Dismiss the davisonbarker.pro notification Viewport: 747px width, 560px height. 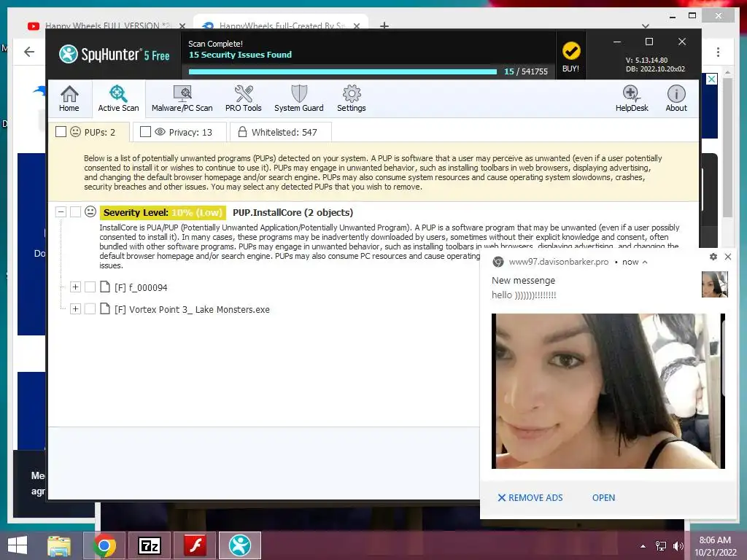[x=728, y=257]
